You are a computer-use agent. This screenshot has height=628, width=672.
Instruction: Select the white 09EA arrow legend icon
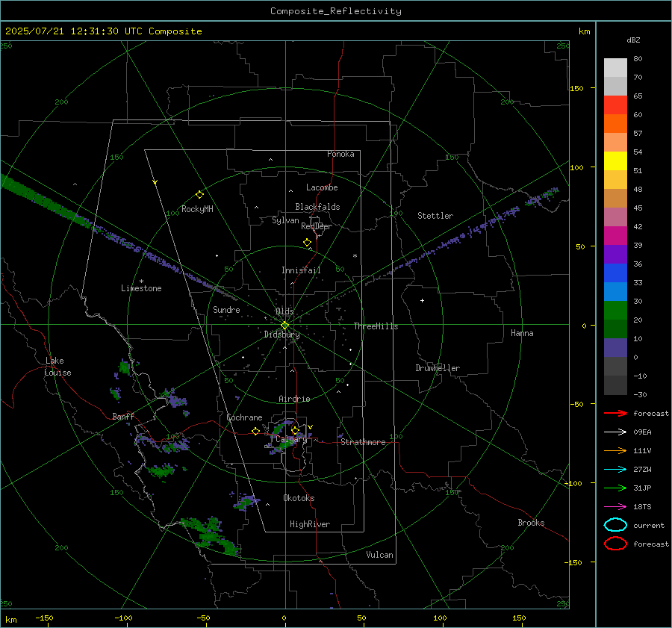coord(615,432)
